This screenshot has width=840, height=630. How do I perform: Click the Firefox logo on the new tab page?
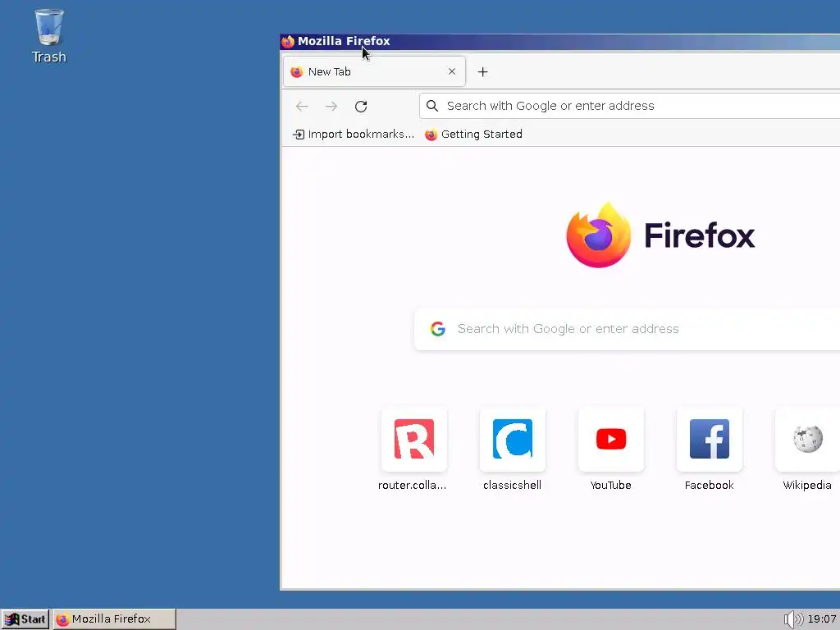pyautogui.click(x=660, y=235)
